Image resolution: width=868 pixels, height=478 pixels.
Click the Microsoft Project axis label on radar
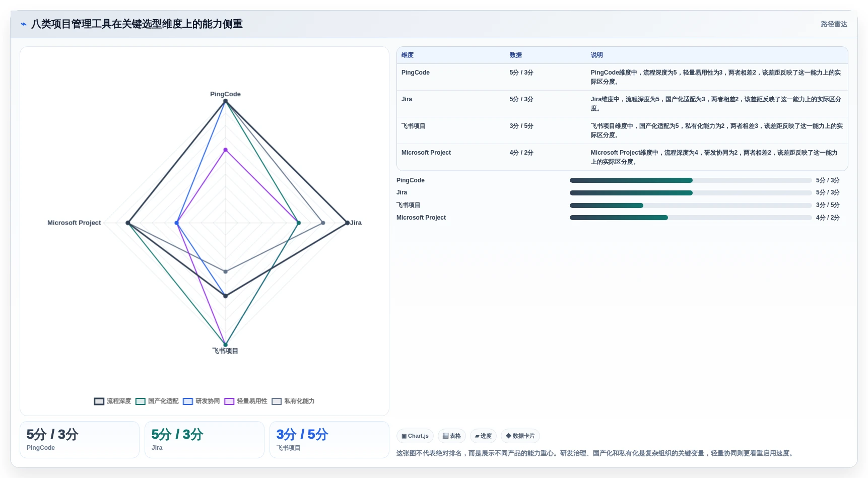(74, 223)
